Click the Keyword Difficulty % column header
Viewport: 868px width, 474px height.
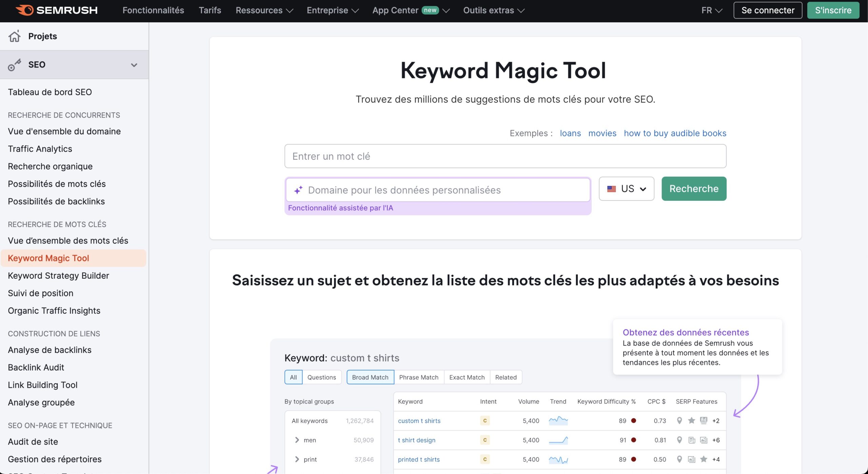[x=606, y=401]
